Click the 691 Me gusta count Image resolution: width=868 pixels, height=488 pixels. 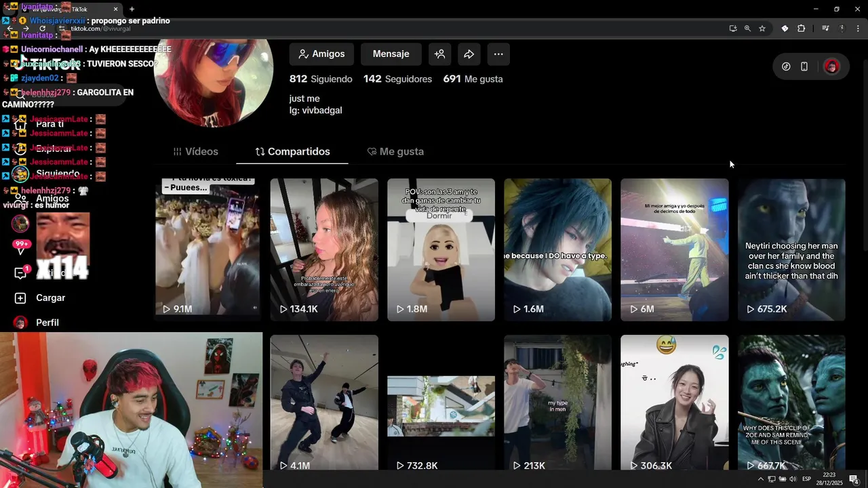(x=473, y=79)
